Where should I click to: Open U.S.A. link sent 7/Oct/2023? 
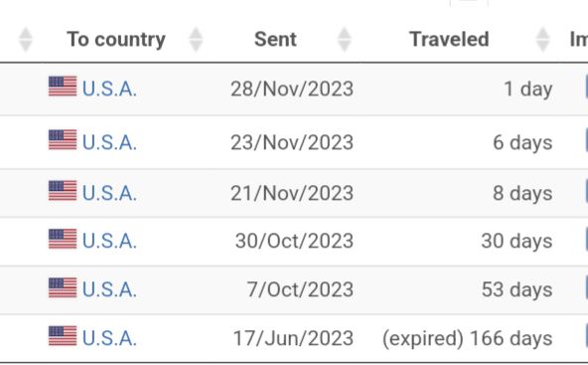click(109, 289)
